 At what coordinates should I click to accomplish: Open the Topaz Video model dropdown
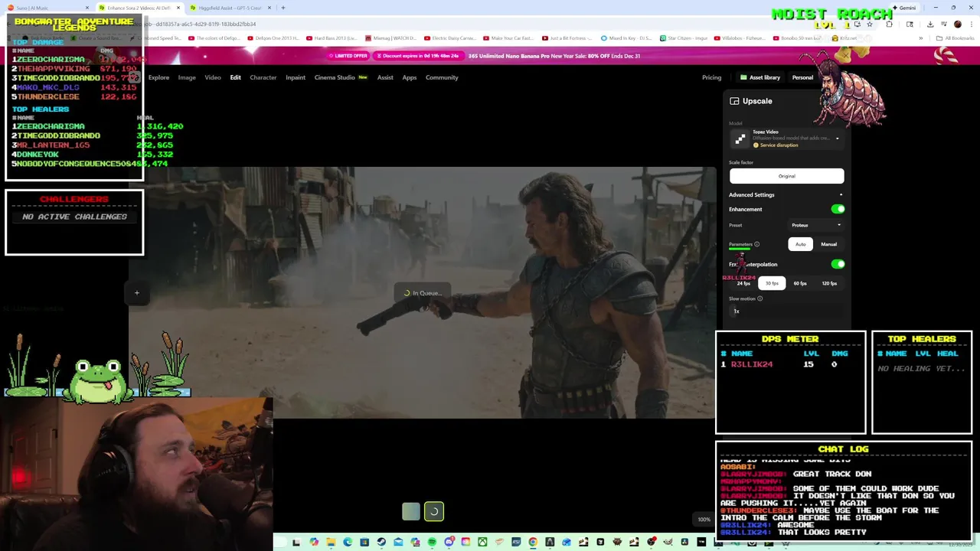(x=786, y=139)
